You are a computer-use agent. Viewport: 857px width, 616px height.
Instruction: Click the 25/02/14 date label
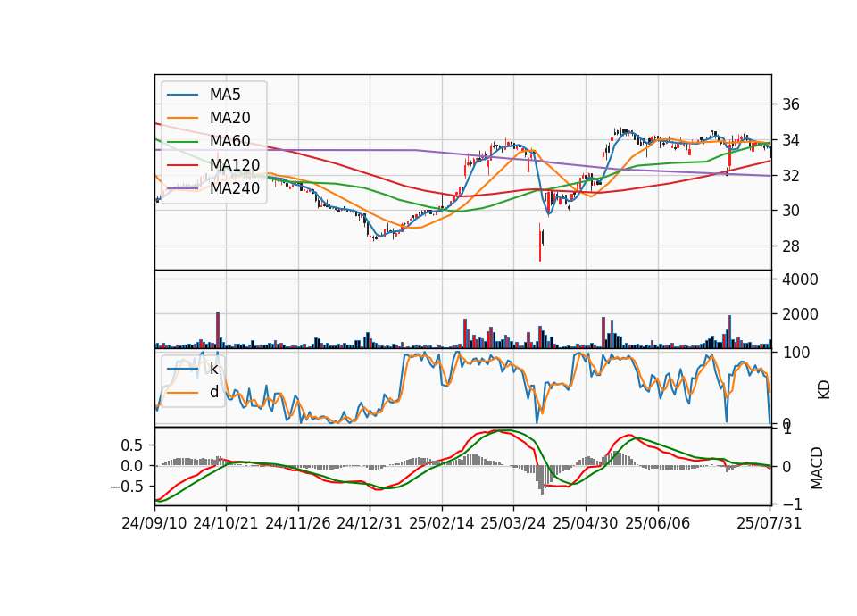tap(442, 523)
